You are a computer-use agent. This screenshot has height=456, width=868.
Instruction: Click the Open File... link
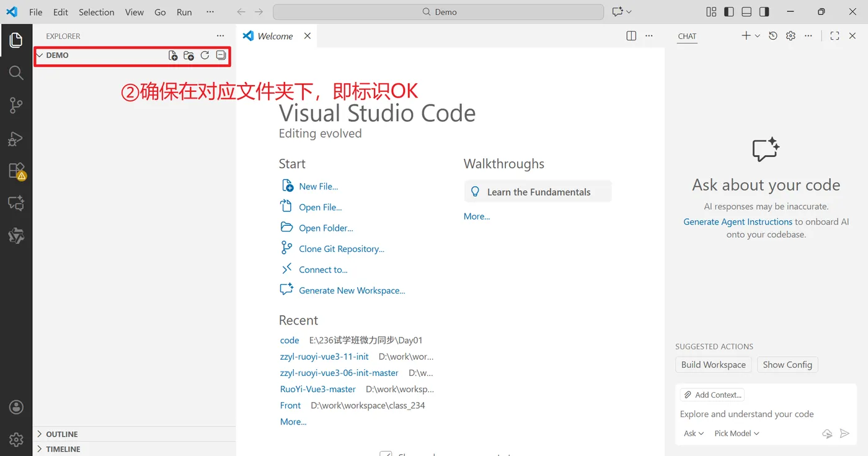pos(320,207)
